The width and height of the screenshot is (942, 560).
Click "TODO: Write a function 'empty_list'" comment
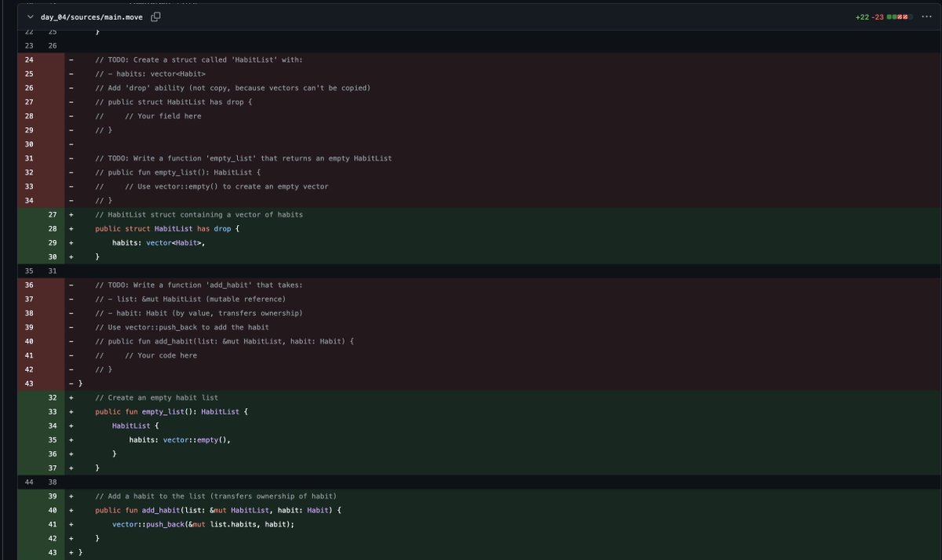pos(243,158)
